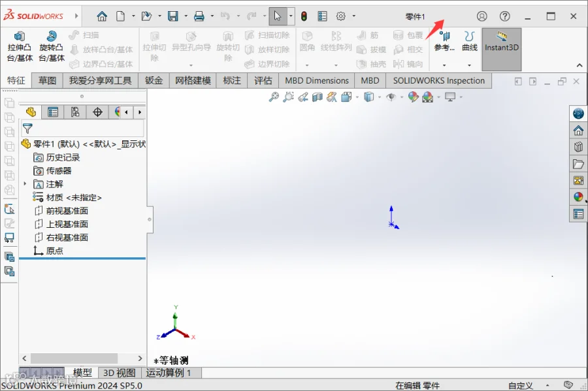Select 材质 <未指定> material item
The height and width of the screenshot is (391, 588).
pyautogui.click(x=67, y=197)
